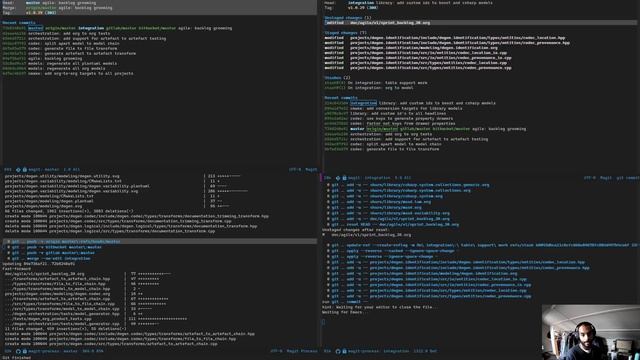
Task: Select unstaged file sprint_backlog_28.org
Action: pyautogui.click(x=377, y=23)
